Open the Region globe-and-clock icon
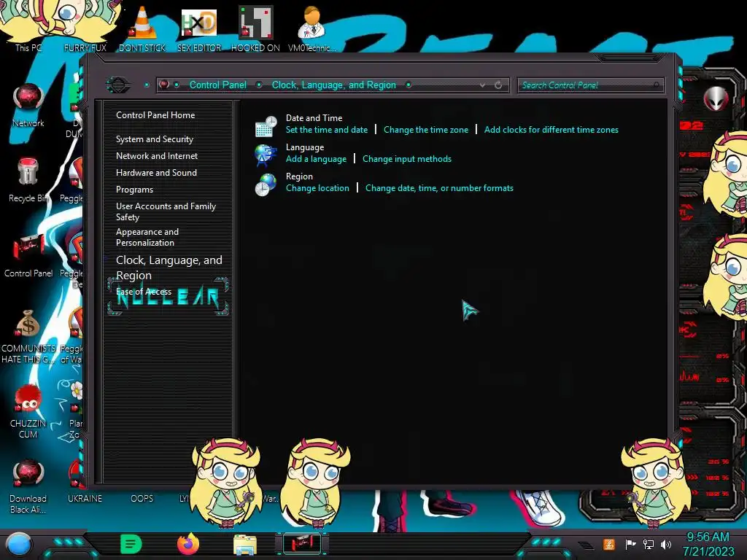 click(266, 184)
